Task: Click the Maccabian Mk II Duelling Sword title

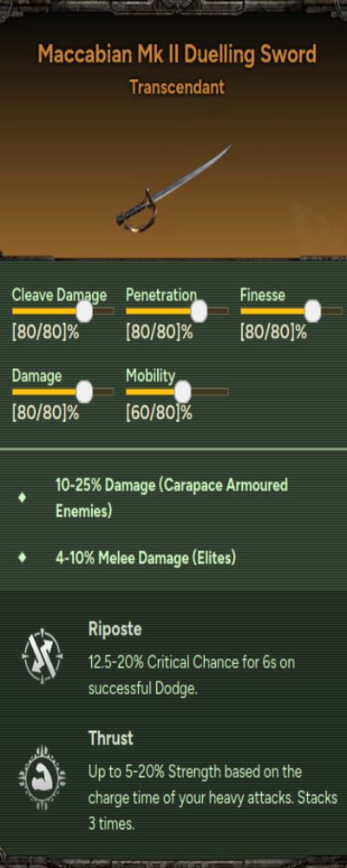Action: [177, 54]
